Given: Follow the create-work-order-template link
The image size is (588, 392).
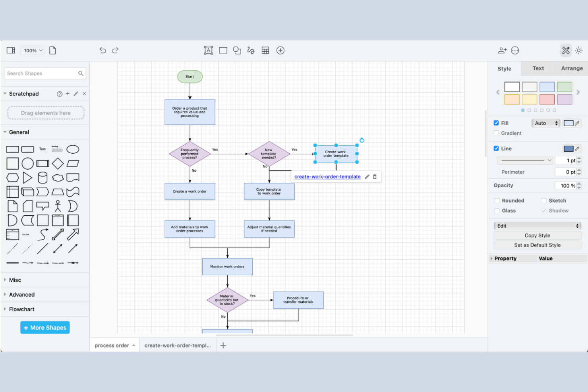Looking at the screenshot, I should coord(327,176).
